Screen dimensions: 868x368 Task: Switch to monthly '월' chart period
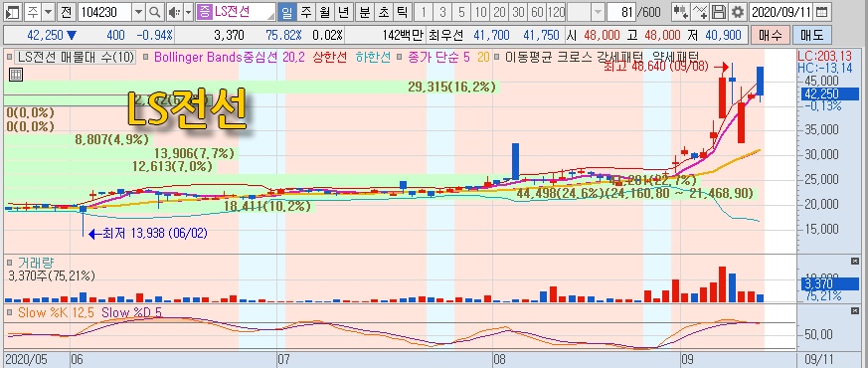click(x=324, y=12)
